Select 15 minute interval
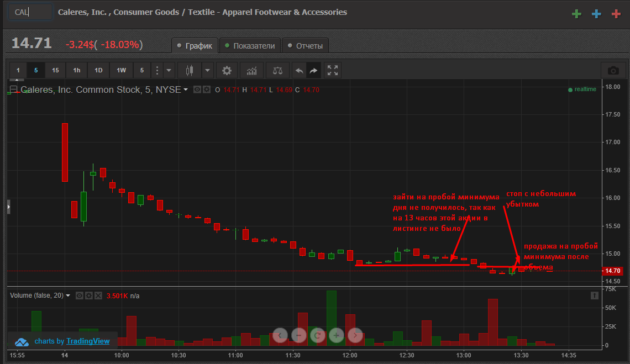Screen dimensions: 630x364 (55, 71)
